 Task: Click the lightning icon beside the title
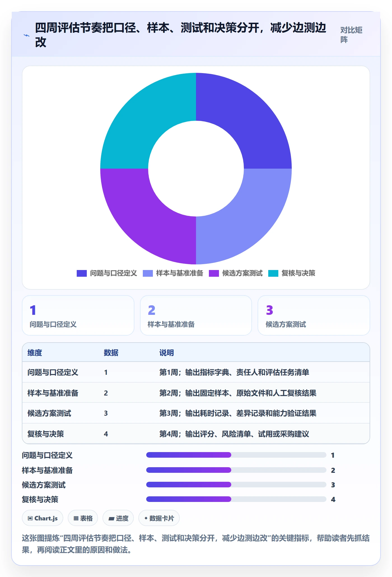(27, 35)
